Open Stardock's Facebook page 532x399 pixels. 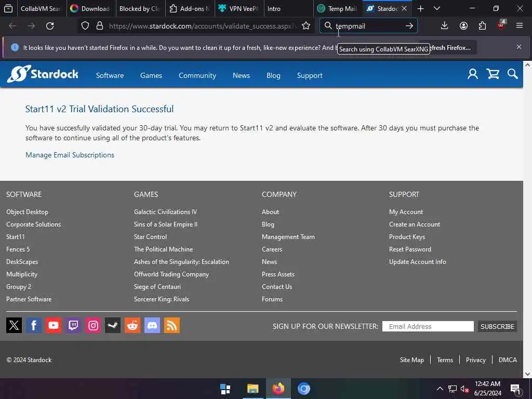34,325
